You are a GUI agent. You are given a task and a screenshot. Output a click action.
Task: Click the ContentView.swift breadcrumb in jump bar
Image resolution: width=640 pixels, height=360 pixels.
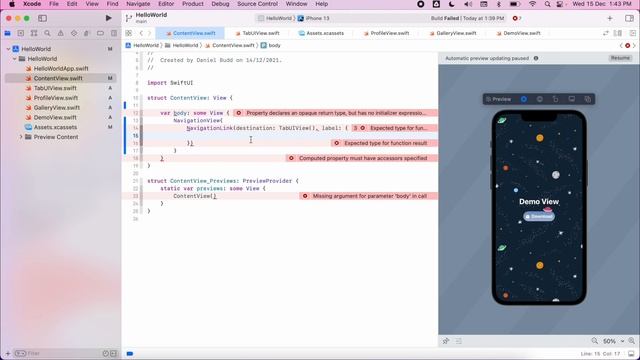230,45
